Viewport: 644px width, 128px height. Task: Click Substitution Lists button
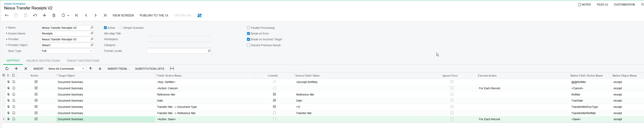(x=149, y=69)
